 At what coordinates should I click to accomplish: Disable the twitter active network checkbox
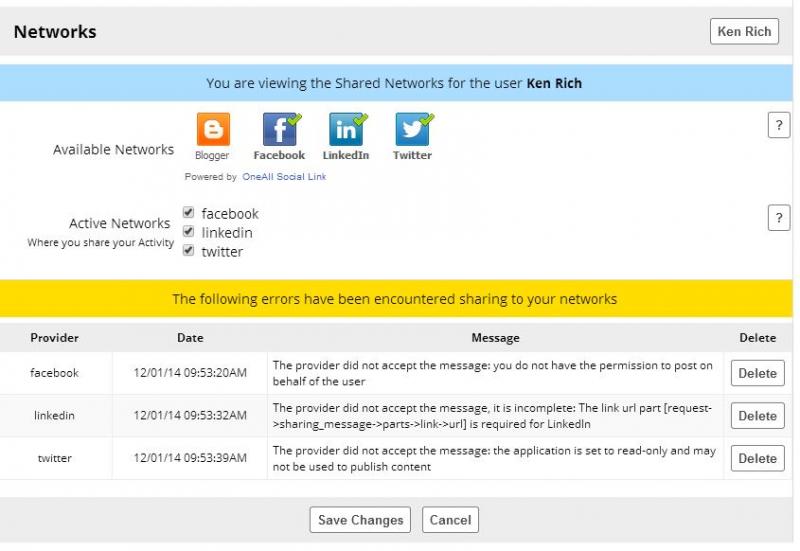[189, 251]
